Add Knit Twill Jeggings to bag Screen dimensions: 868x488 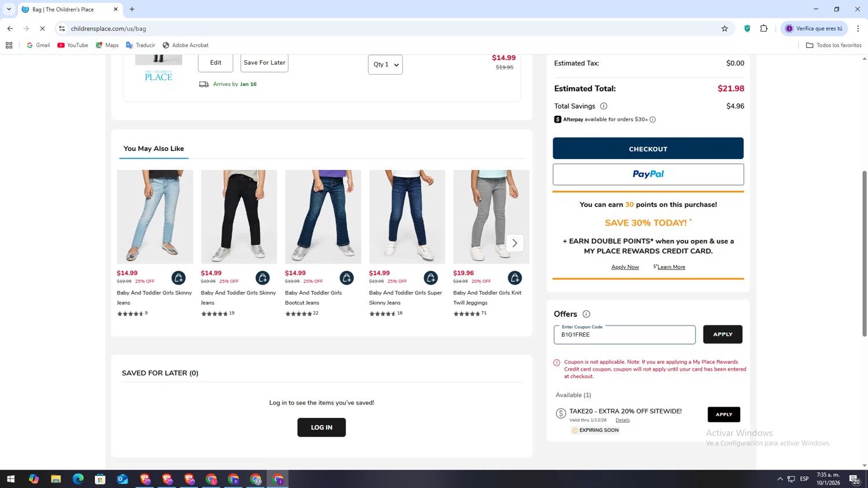[x=514, y=278]
